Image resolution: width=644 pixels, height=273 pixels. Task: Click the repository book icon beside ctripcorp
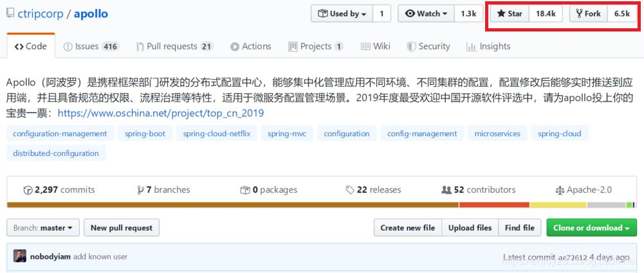coord(10,13)
